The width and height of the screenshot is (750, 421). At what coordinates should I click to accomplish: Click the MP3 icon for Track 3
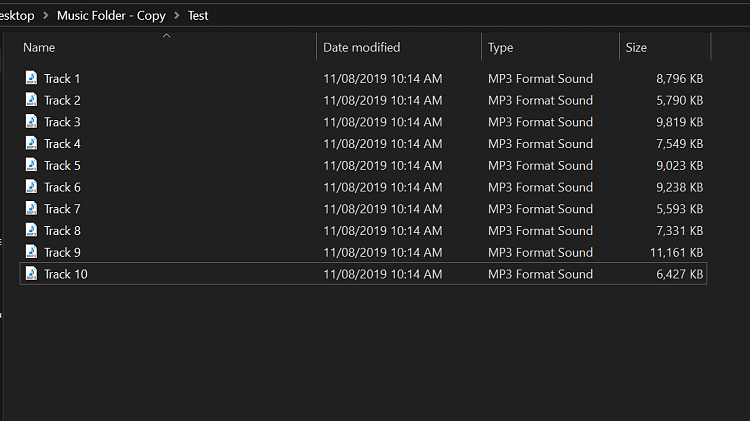(x=31, y=122)
